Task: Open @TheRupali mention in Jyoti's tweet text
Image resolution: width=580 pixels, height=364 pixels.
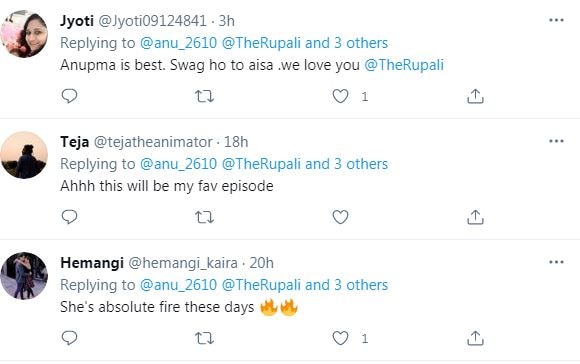Action: coord(404,65)
